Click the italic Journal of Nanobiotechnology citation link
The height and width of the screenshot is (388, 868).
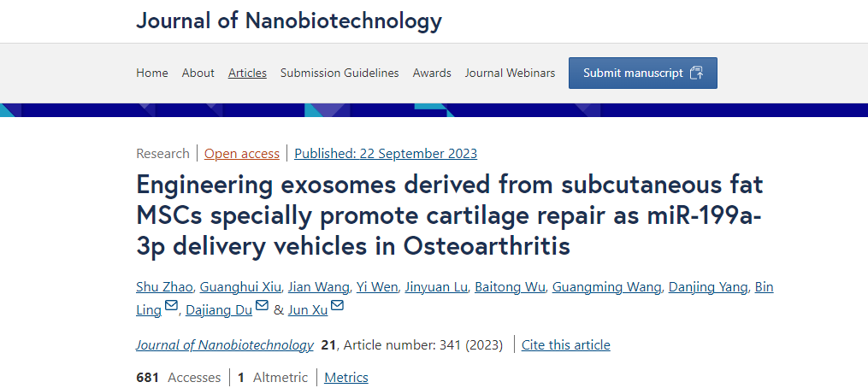pos(225,345)
